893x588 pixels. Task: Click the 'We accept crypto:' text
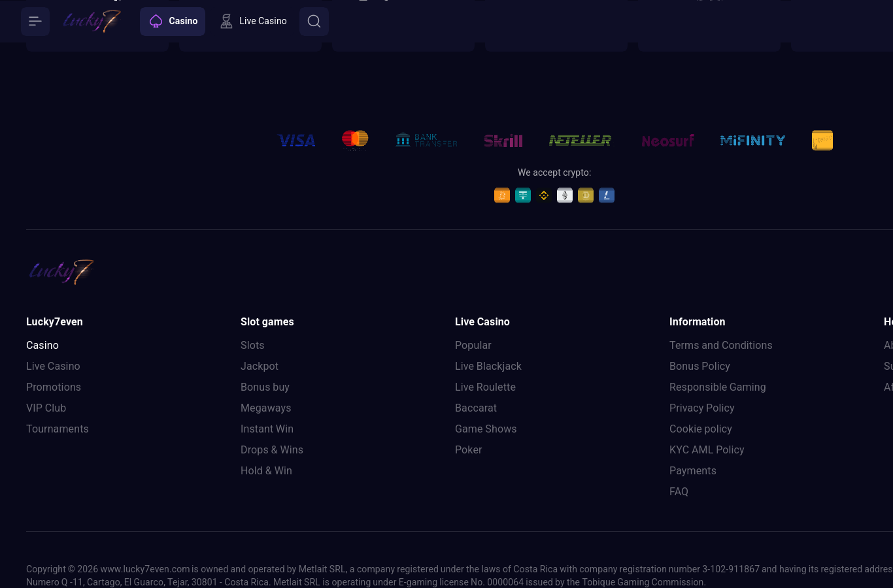coord(554,172)
